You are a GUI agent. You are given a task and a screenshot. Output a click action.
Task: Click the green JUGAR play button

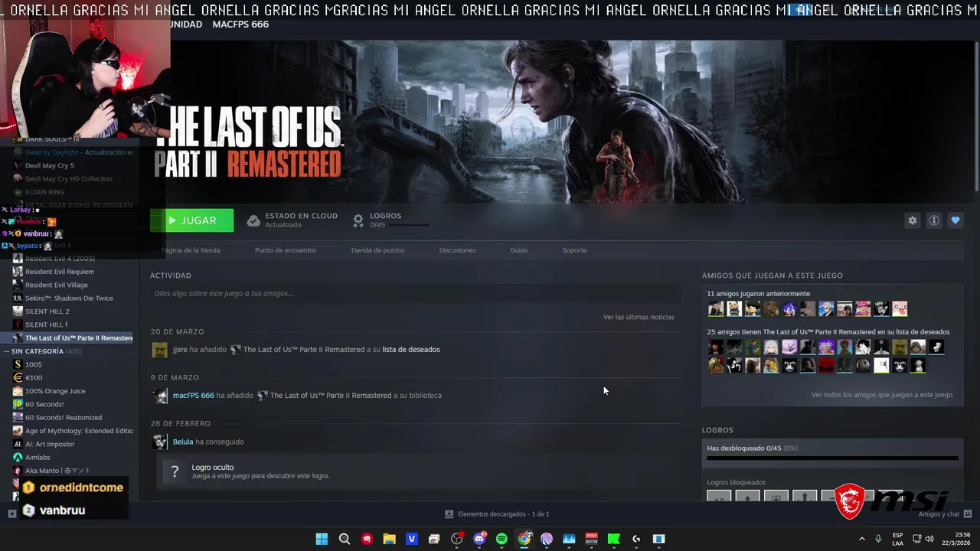(192, 220)
